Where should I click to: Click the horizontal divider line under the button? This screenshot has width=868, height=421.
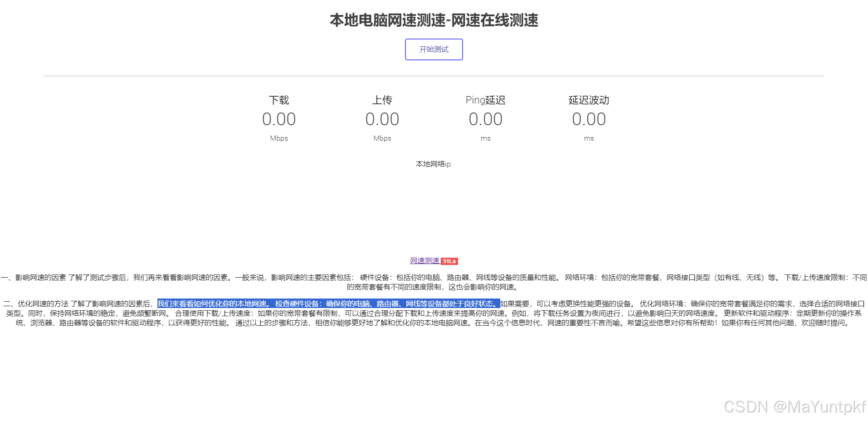tap(434, 75)
